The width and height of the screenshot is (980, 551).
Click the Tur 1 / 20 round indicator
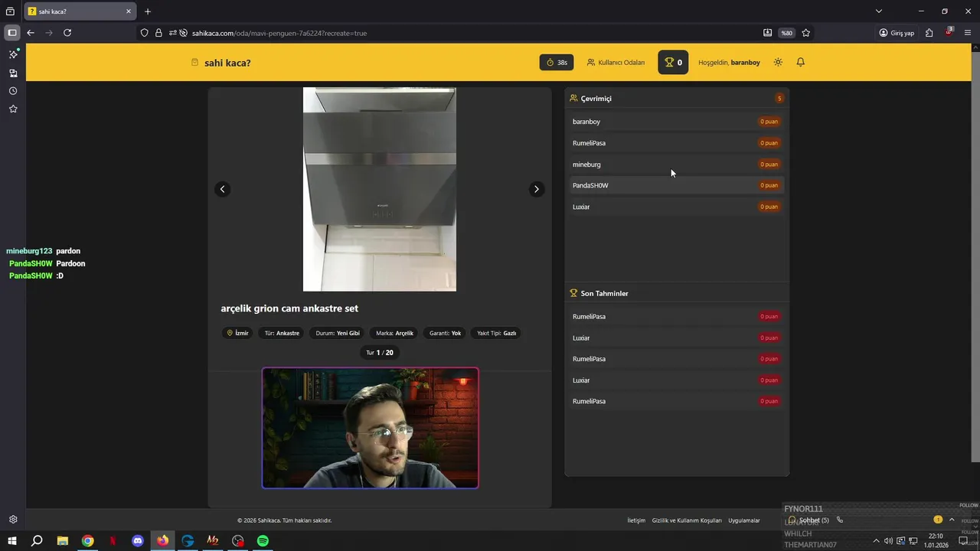point(380,353)
